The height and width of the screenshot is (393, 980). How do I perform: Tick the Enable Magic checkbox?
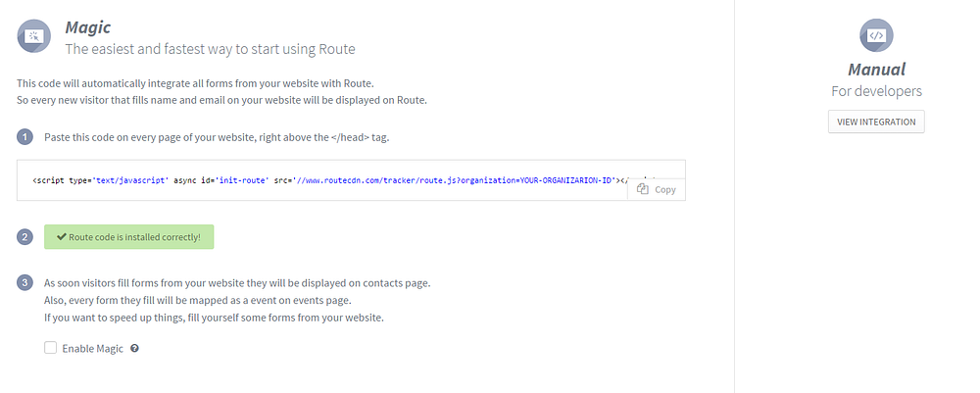tap(51, 348)
